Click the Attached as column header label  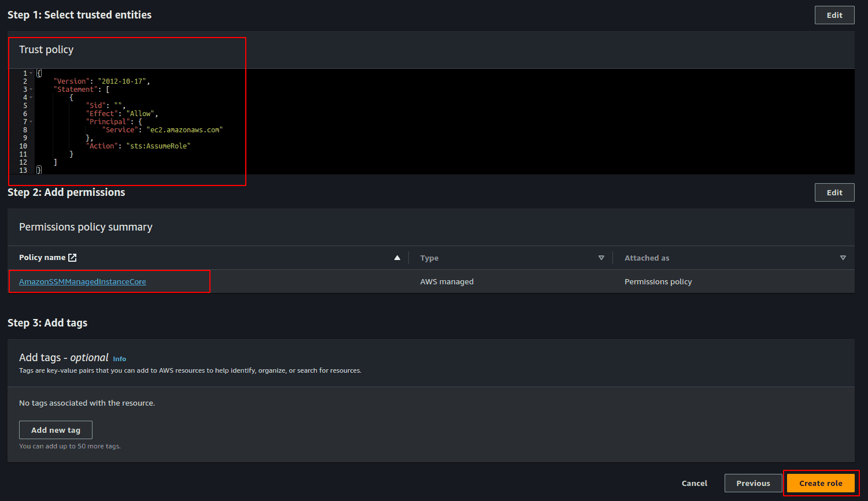647,258
